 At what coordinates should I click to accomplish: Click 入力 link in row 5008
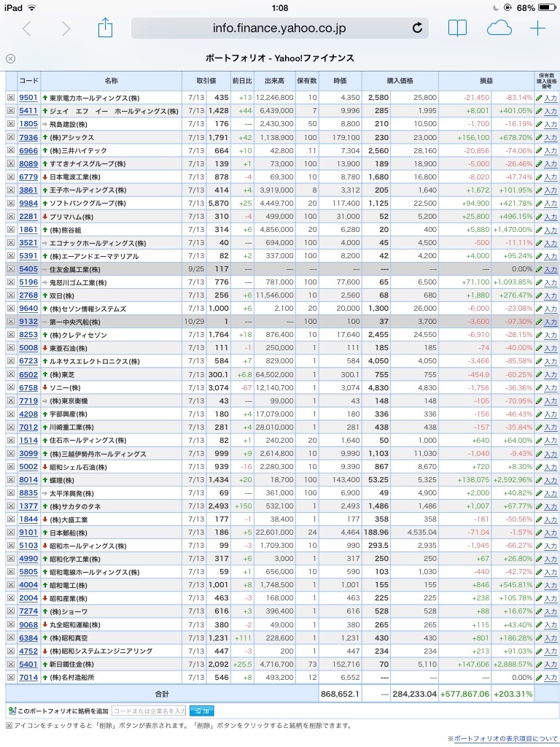[x=551, y=348]
